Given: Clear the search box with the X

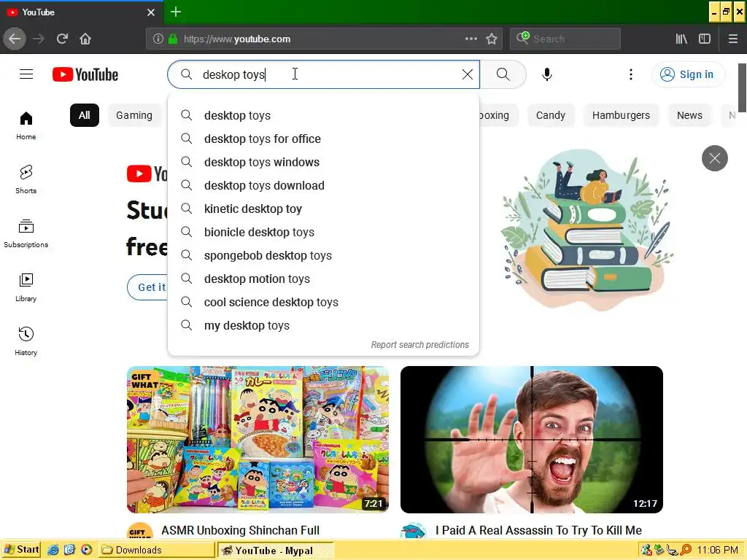Looking at the screenshot, I should tap(468, 74).
